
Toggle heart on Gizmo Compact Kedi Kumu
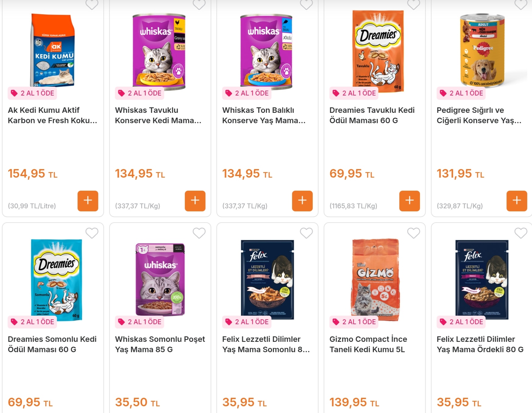click(414, 233)
